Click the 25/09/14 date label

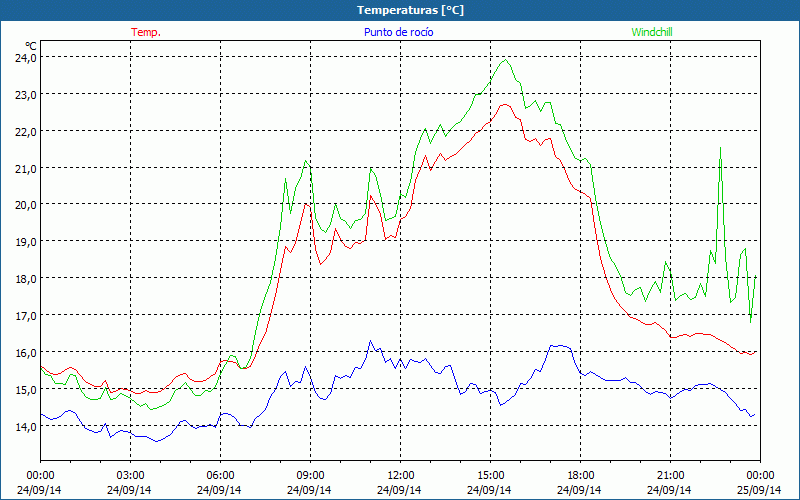pos(759,490)
